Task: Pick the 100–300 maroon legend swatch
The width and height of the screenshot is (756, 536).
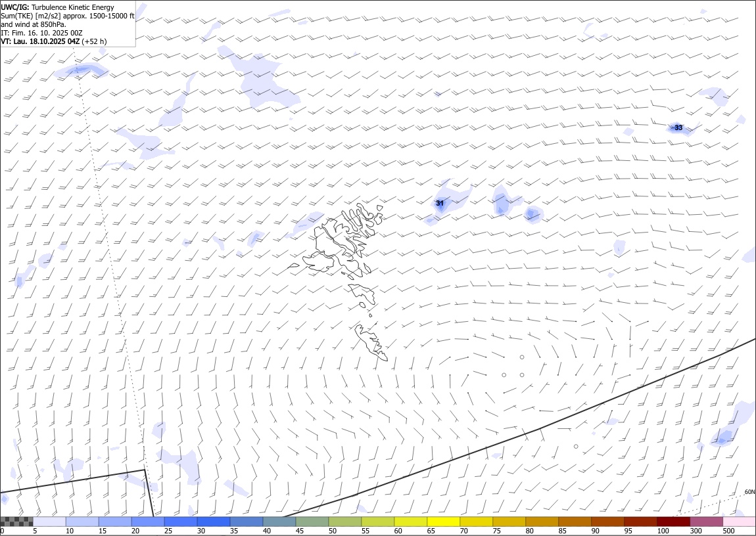Action: pos(674,522)
